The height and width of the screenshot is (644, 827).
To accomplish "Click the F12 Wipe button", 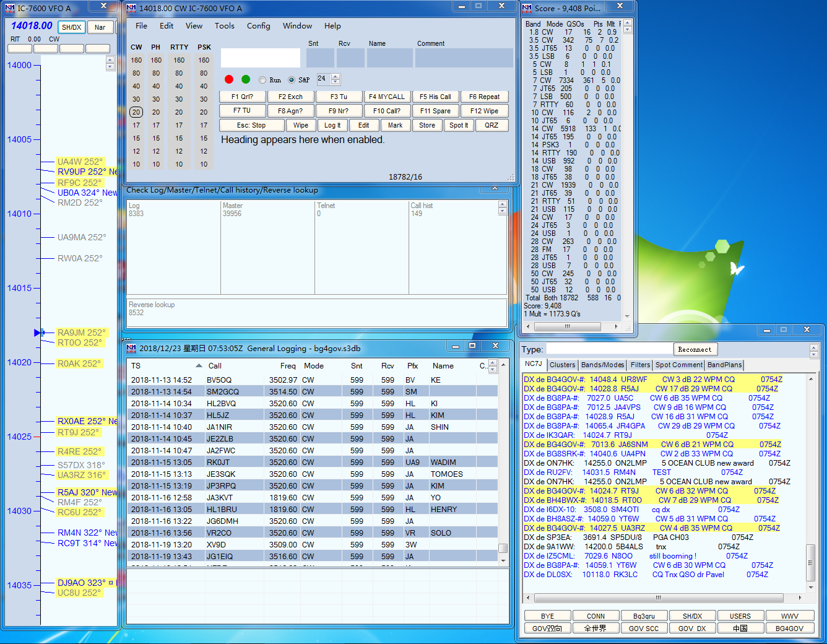I will 484,111.
